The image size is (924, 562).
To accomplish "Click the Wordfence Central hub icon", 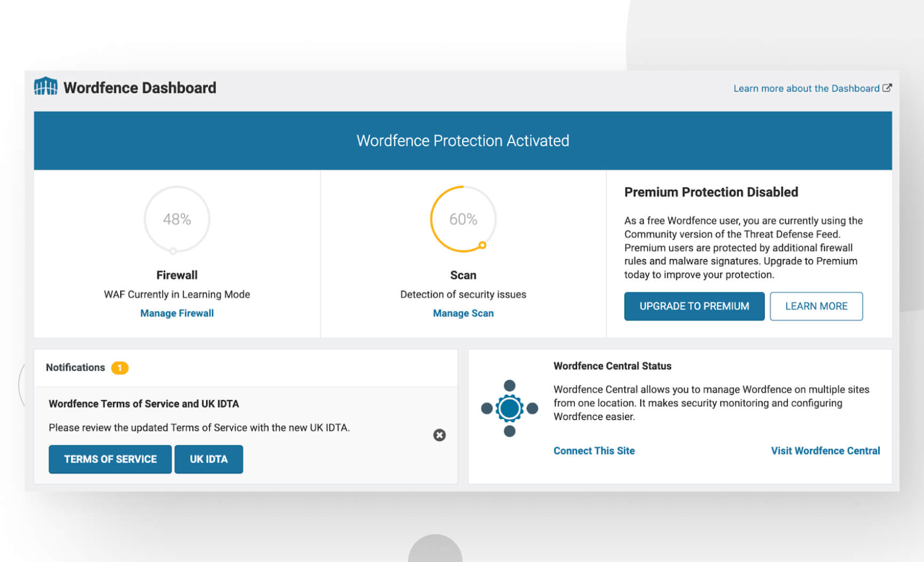I will 508,408.
